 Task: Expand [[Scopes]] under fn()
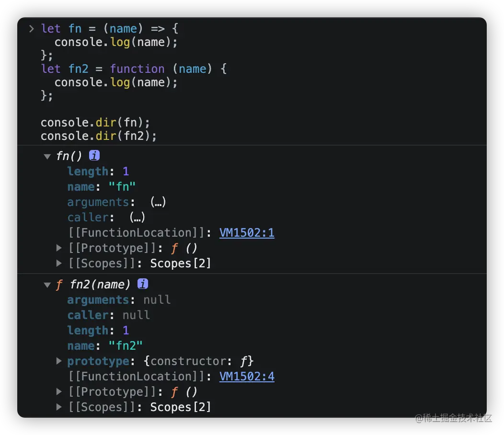click(x=59, y=263)
